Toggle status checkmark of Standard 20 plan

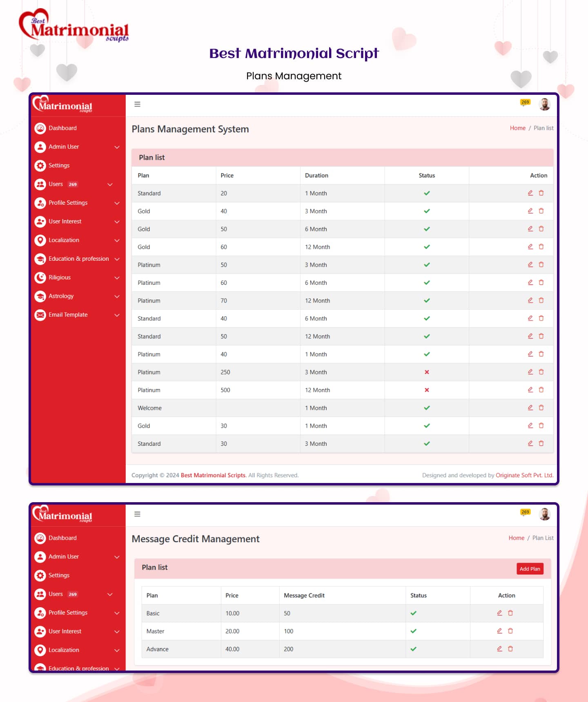(x=427, y=193)
